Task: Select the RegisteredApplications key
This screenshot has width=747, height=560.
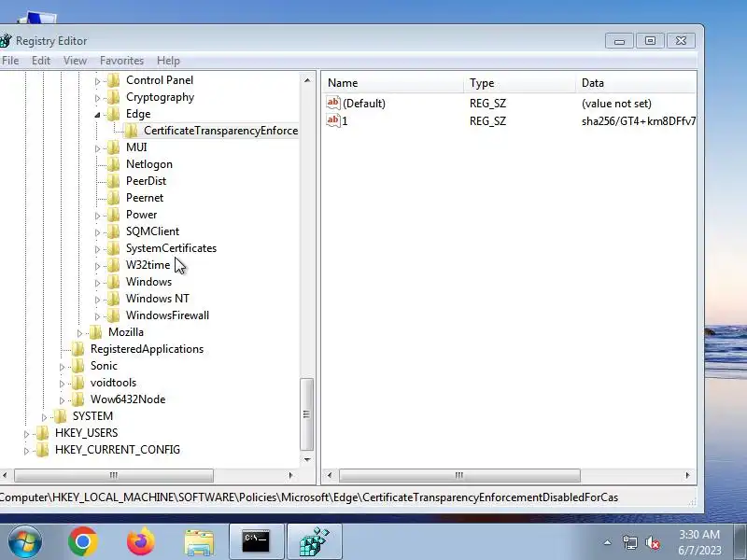Action: 147,348
